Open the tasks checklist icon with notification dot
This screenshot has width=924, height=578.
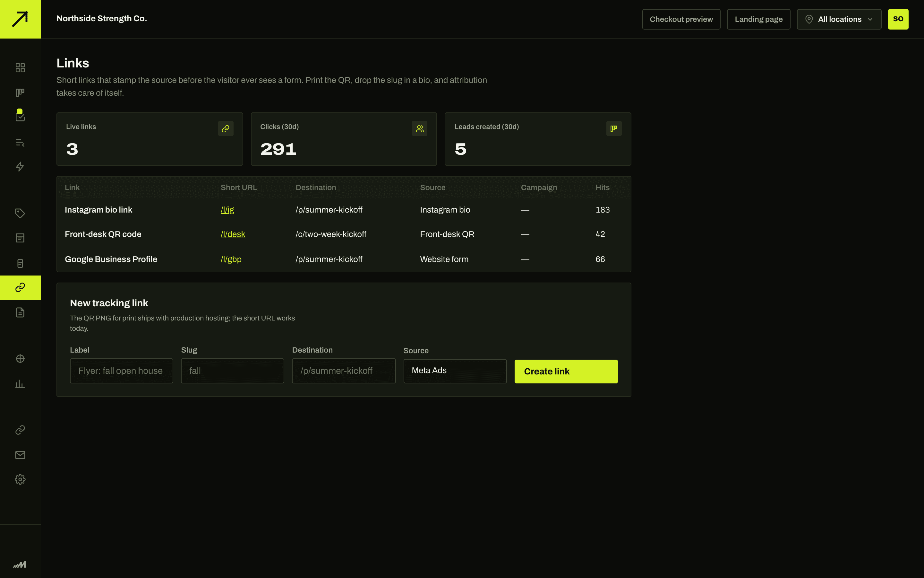(x=20, y=116)
